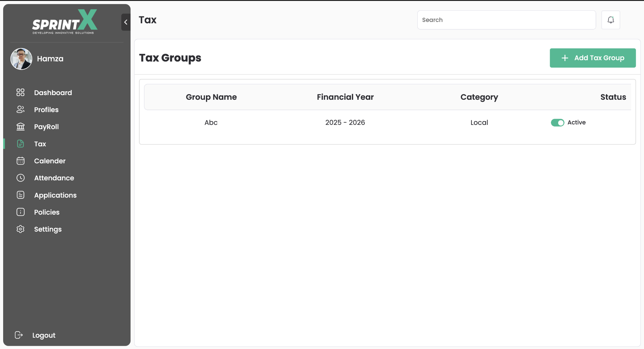Open notifications bell icon
The width and height of the screenshot is (644, 349).
click(611, 20)
